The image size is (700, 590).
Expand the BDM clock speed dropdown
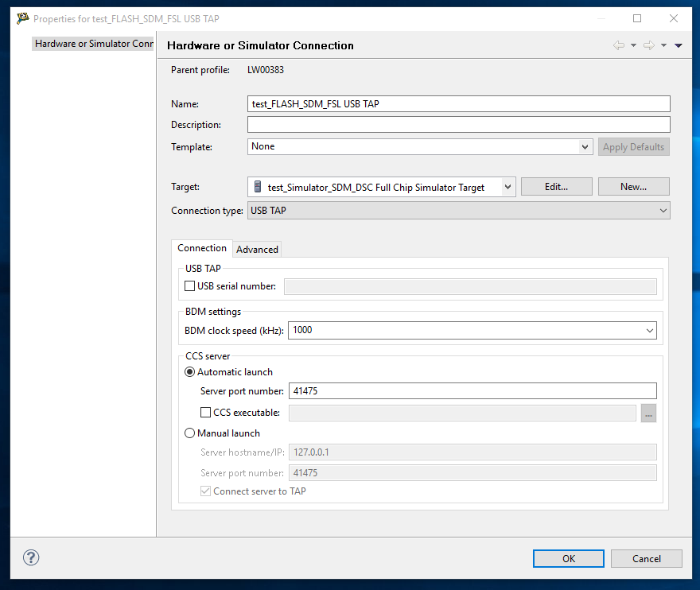click(649, 330)
